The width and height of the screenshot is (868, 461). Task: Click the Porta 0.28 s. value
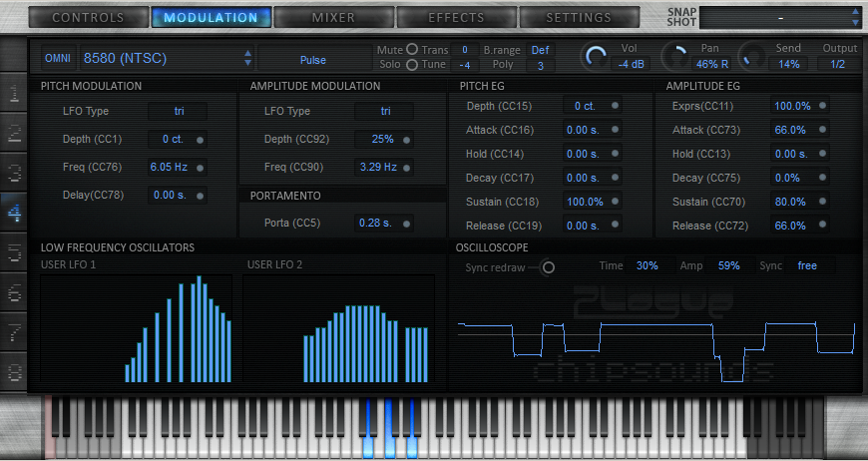point(375,224)
